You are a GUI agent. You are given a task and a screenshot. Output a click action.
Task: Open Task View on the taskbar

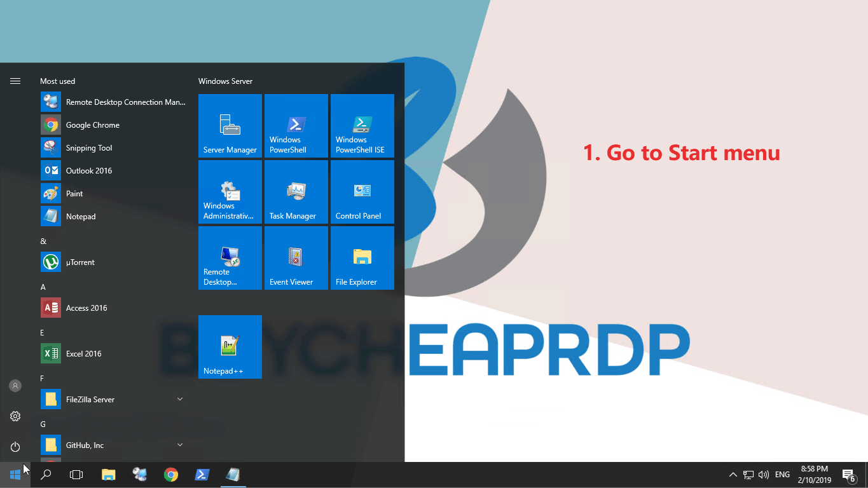76,475
